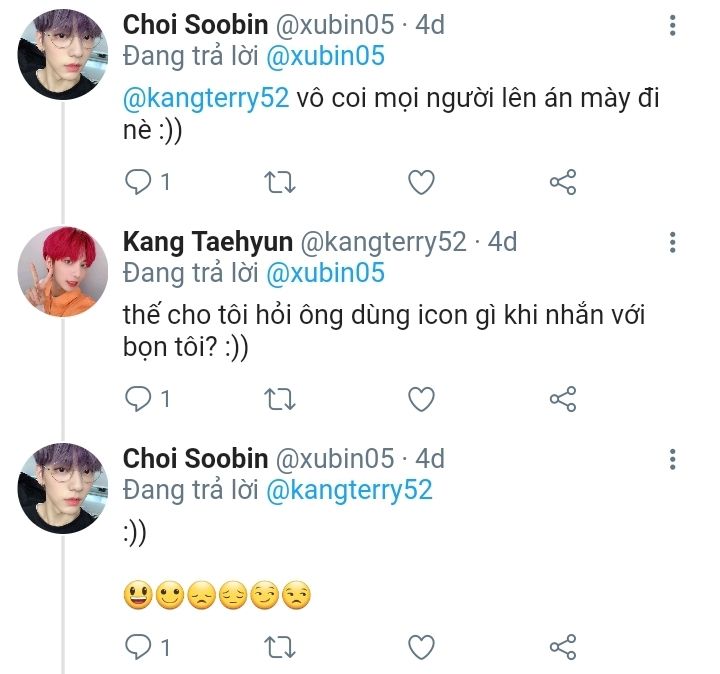Screen dimensions: 720x674
Task: Share Soobin's emoji tweet
Action: pyautogui.click(x=563, y=645)
